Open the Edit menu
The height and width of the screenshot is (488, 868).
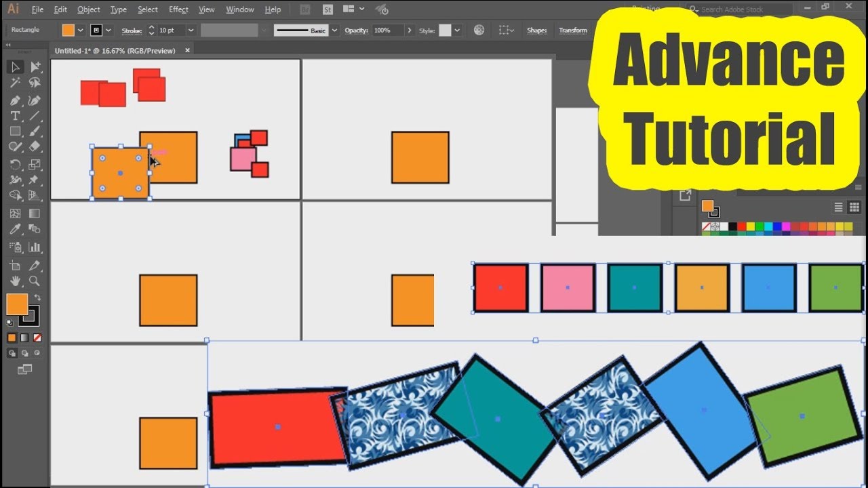click(60, 9)
